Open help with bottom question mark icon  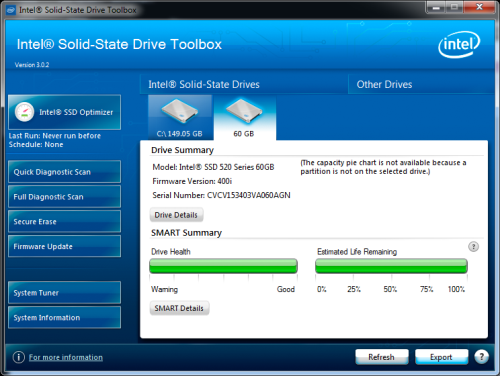(x=481, y=357)
